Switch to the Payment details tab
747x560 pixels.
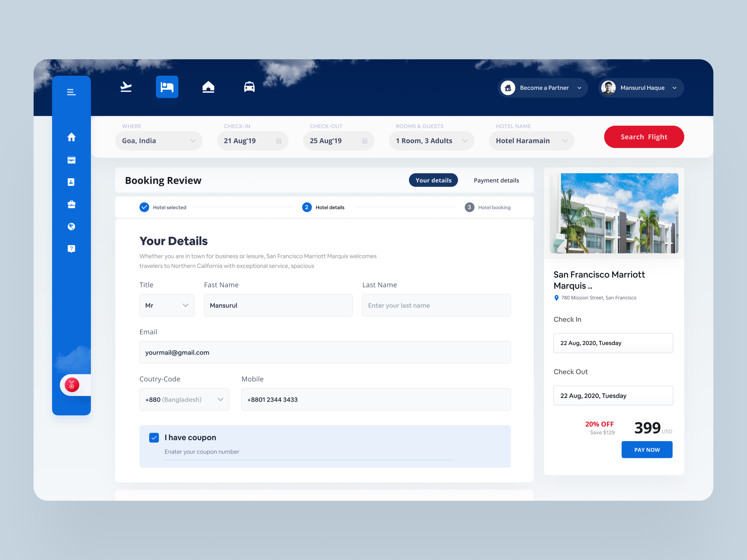click(x=496, y=180)
